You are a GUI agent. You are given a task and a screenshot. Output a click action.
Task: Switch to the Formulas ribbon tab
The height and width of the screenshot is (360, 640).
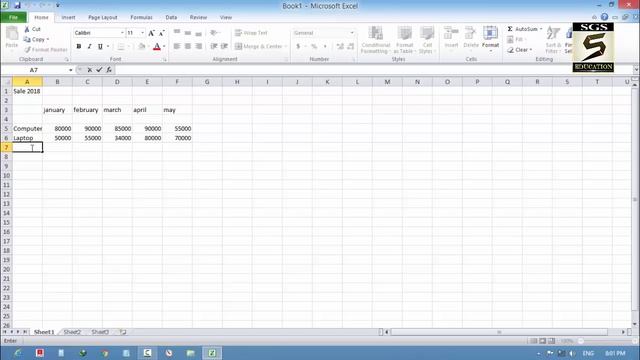click(141, 18)
